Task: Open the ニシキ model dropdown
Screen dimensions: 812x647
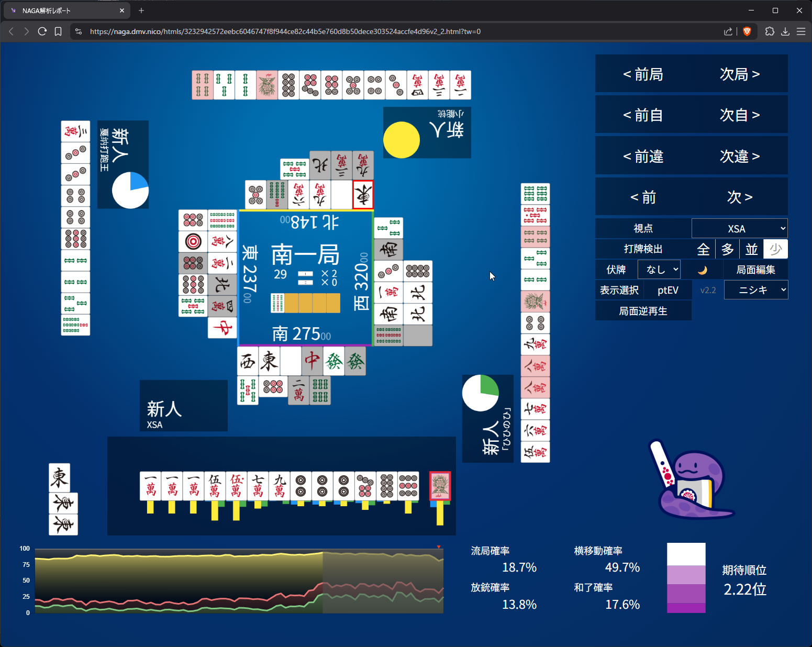Action: (755, 290)
